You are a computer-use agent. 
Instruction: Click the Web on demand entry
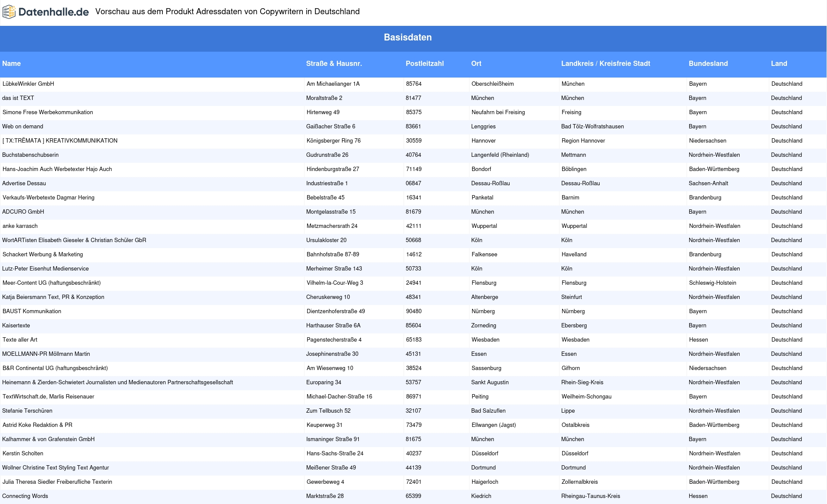point(23,127)
